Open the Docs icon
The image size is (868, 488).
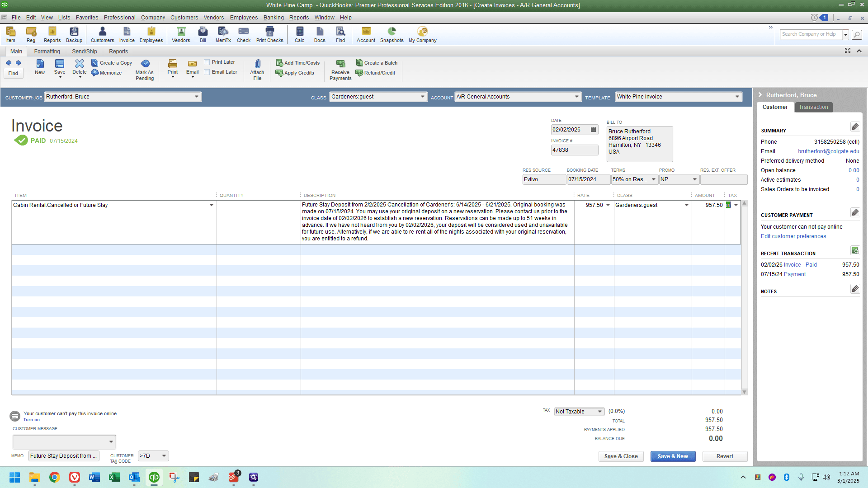click(320, 34)
